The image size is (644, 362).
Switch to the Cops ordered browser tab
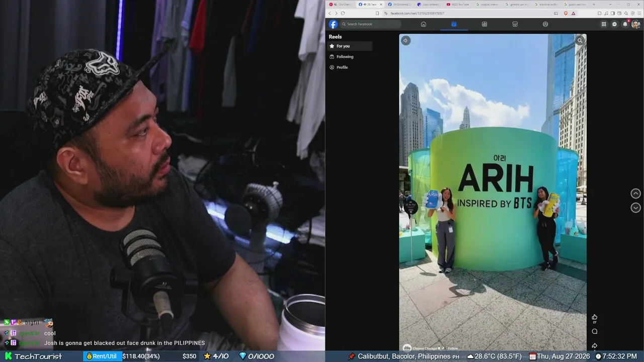(x=428, y=5)
